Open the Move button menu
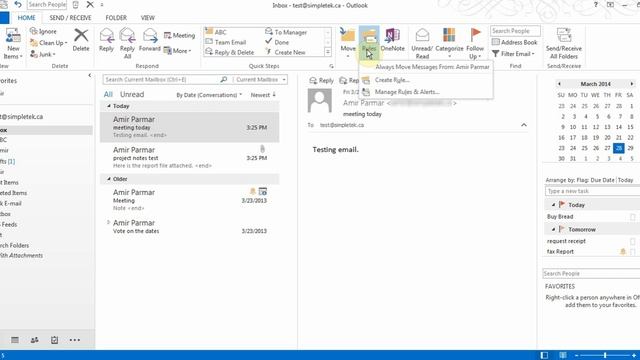640x360 pixels. 348,43
